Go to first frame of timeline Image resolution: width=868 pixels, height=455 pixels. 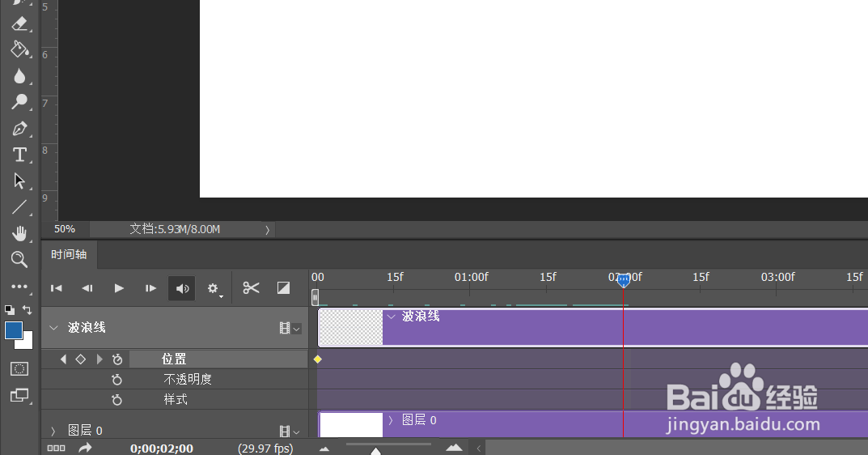click(57, 288)
